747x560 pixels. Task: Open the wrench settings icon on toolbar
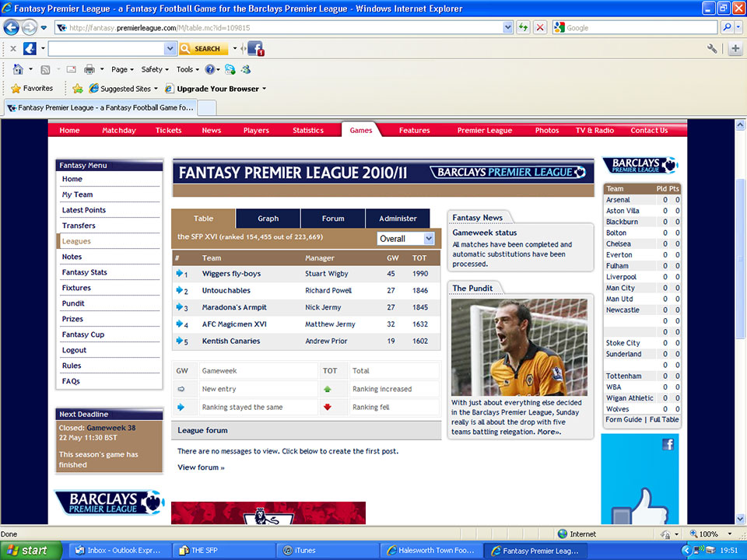(x=711, y=49)
